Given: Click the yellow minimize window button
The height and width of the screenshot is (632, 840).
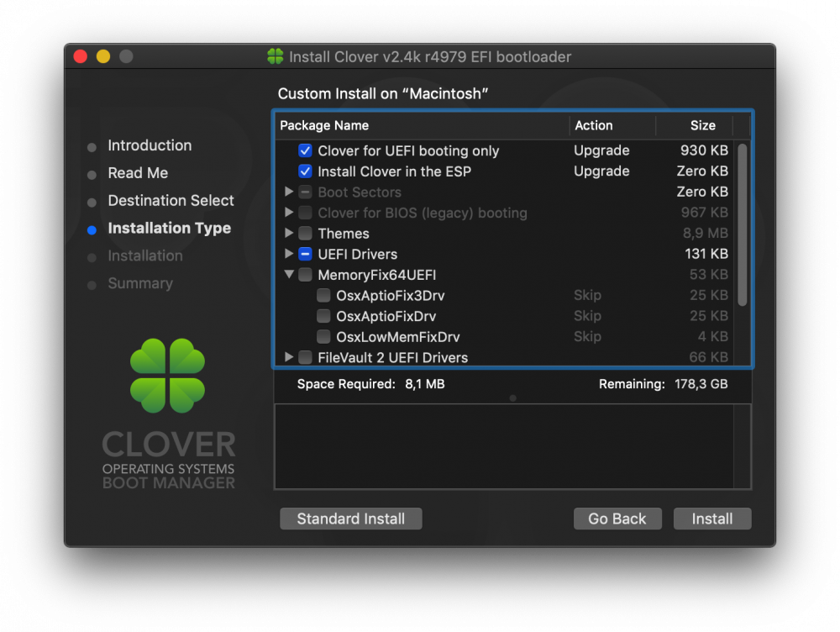Looking at the screenshot, I should pos(102,56).
